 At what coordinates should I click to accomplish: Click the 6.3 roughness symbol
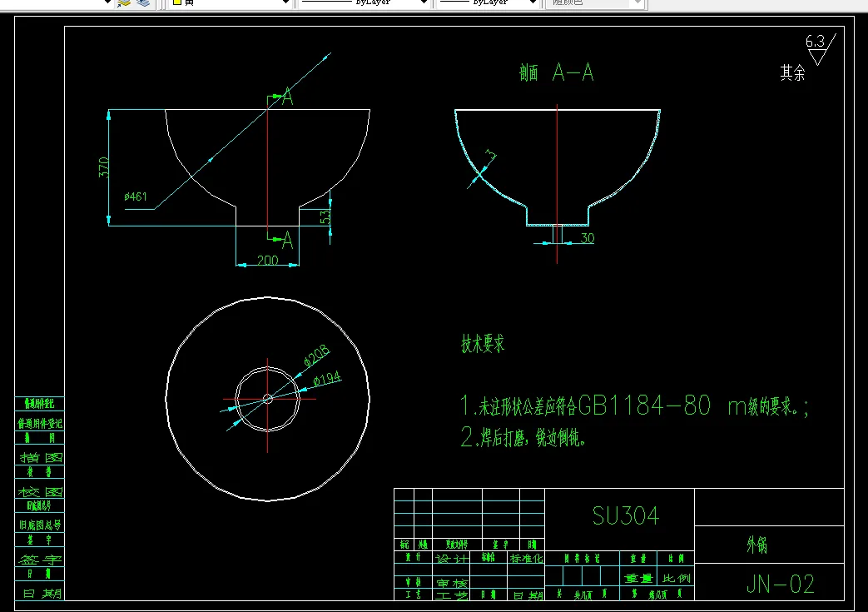click(x=819, y=49)
